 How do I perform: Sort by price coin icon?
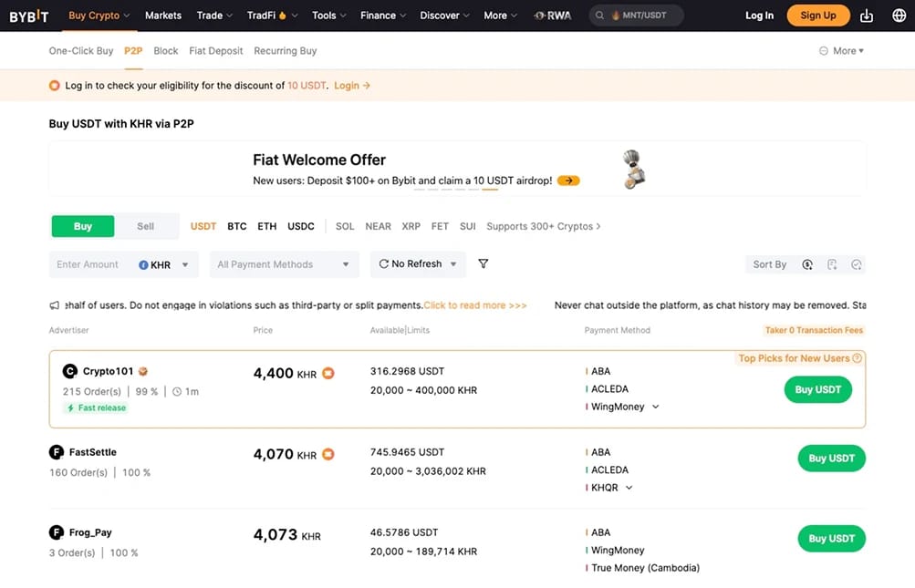(x=807, y=264)
